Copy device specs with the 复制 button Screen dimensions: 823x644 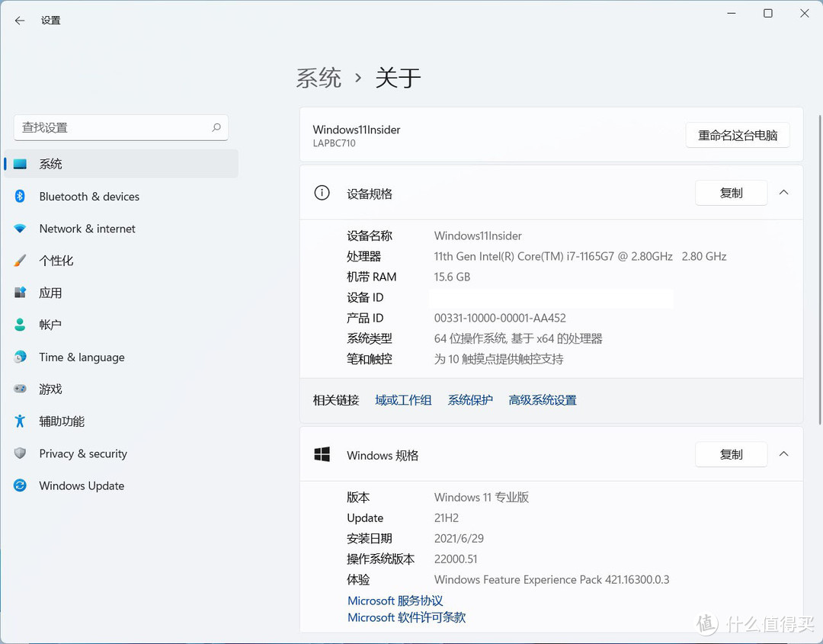coord(731,193)
